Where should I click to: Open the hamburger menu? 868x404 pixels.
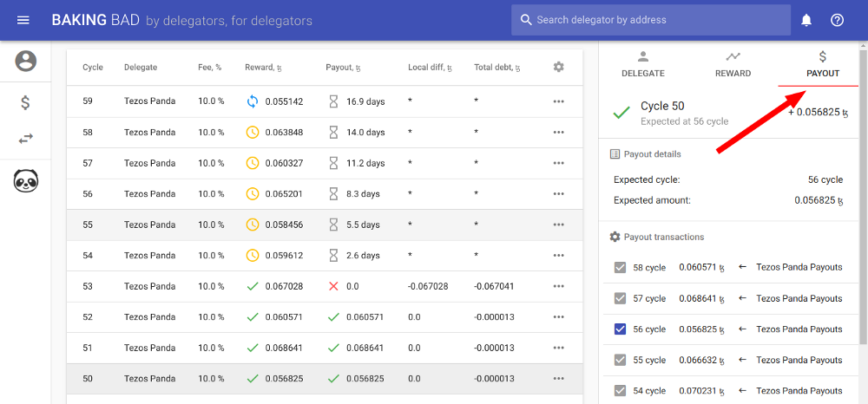(x=23, y=21)
